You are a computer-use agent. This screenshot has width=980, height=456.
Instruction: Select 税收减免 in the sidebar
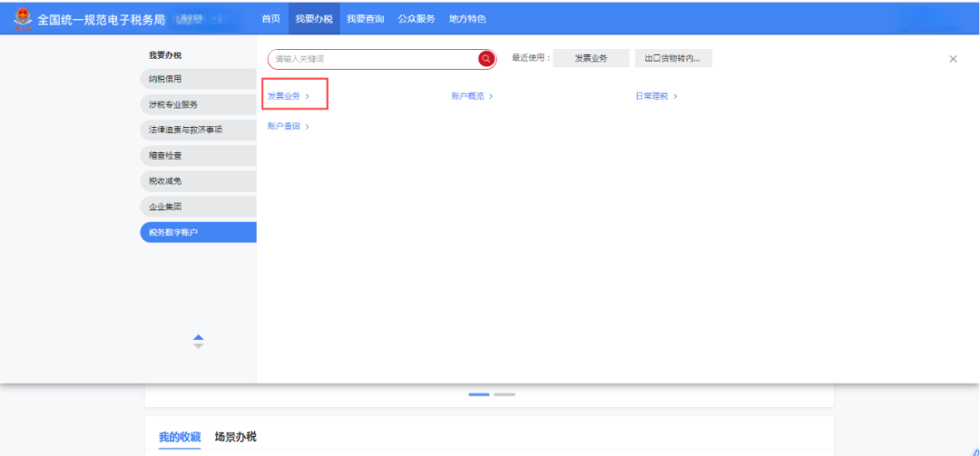198,181
